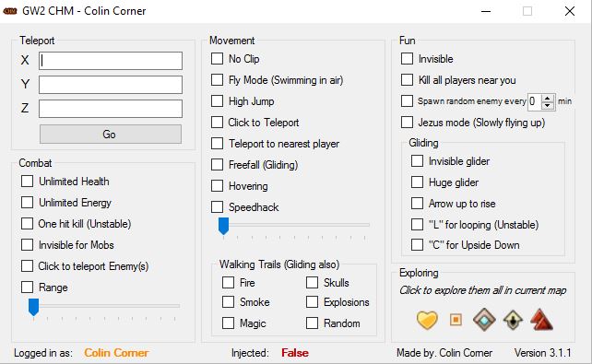Click the orange square point-of-interest icon

(456, 320)
